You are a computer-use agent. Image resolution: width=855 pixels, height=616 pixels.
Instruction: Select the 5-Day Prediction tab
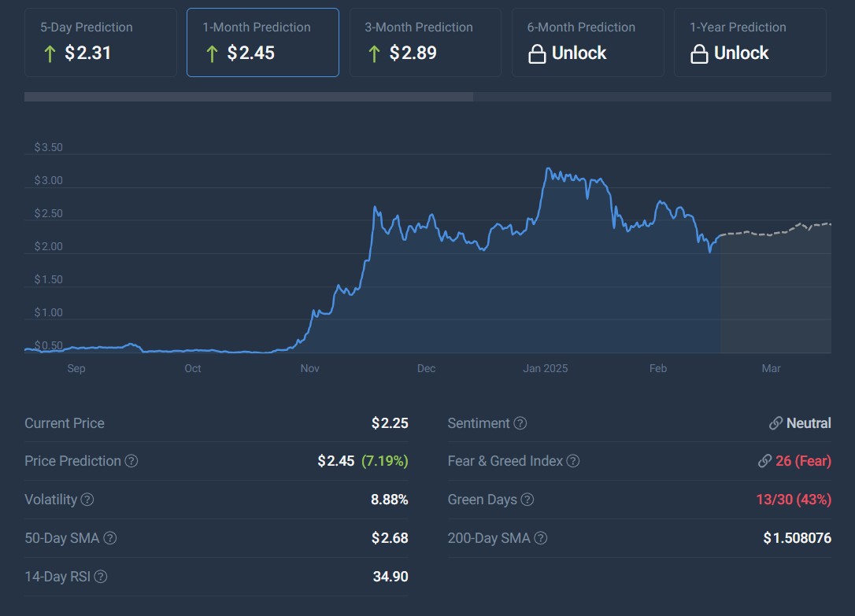(101, 42)
